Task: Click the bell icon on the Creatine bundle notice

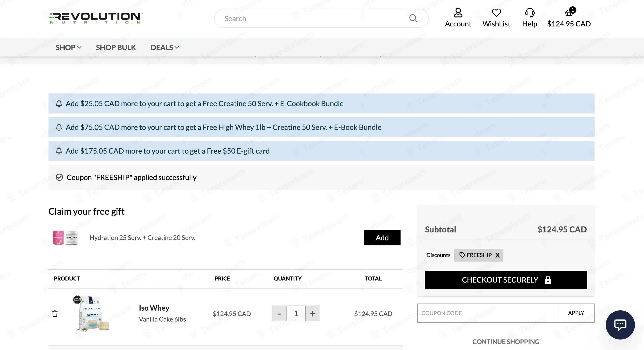Action: point(59,103)
